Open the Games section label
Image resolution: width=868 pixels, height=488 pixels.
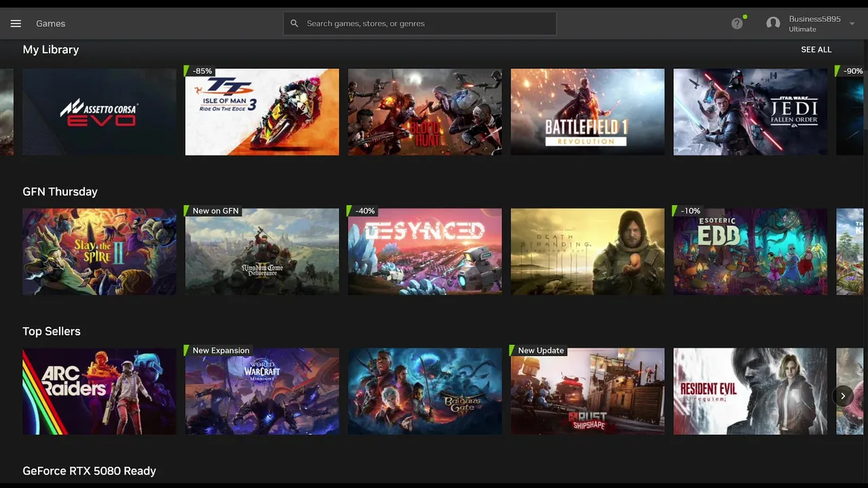(51, 24)
